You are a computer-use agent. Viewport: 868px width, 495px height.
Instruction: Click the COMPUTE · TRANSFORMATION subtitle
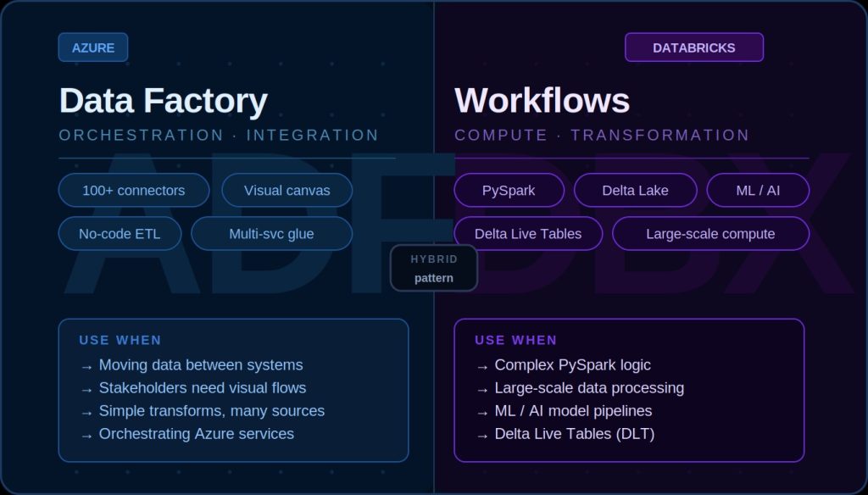[602, 135]
